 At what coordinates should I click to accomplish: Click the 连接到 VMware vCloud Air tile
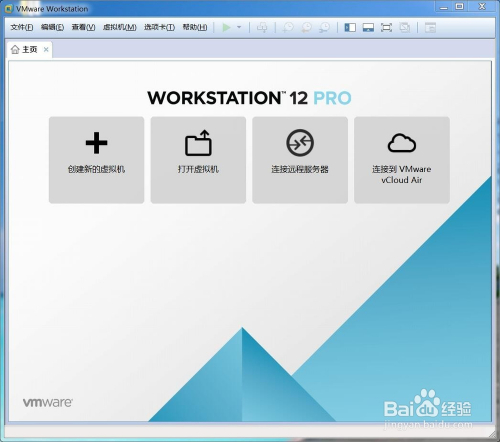pos(402,160)
